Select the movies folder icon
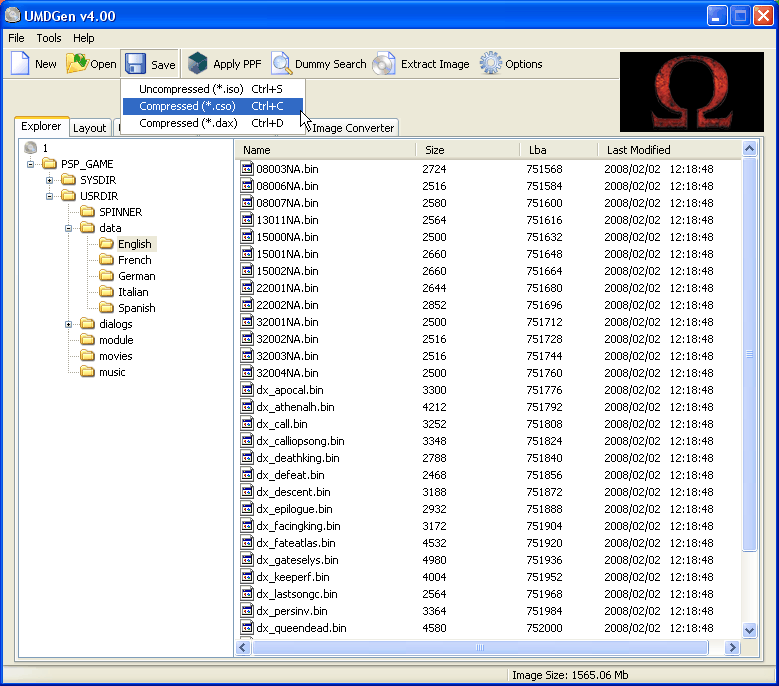This screenshot has width=779, height=686. click(x=87, y=356)
